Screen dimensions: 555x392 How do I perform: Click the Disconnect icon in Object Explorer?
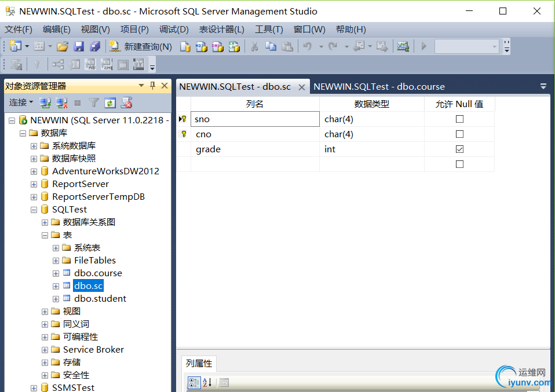(x=61, y=103)
